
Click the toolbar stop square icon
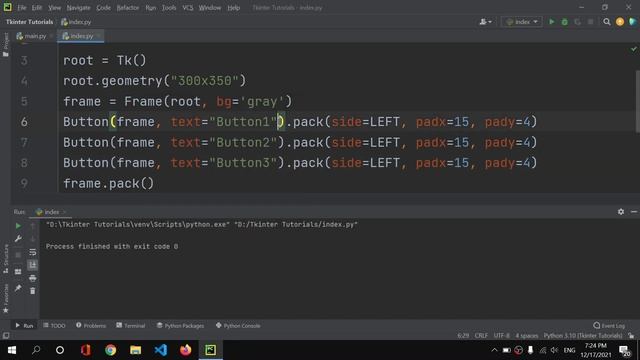click(590, 22)
